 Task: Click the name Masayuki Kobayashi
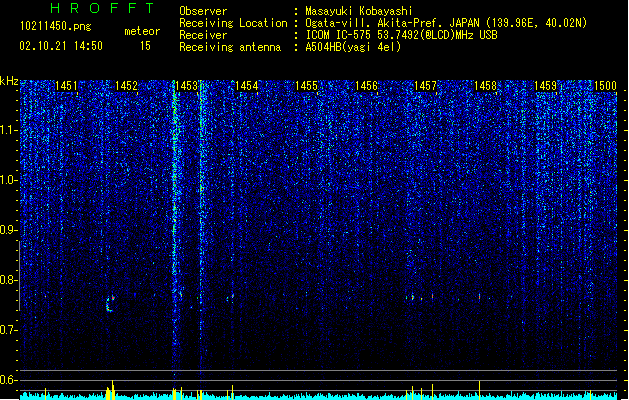[359, 11]
